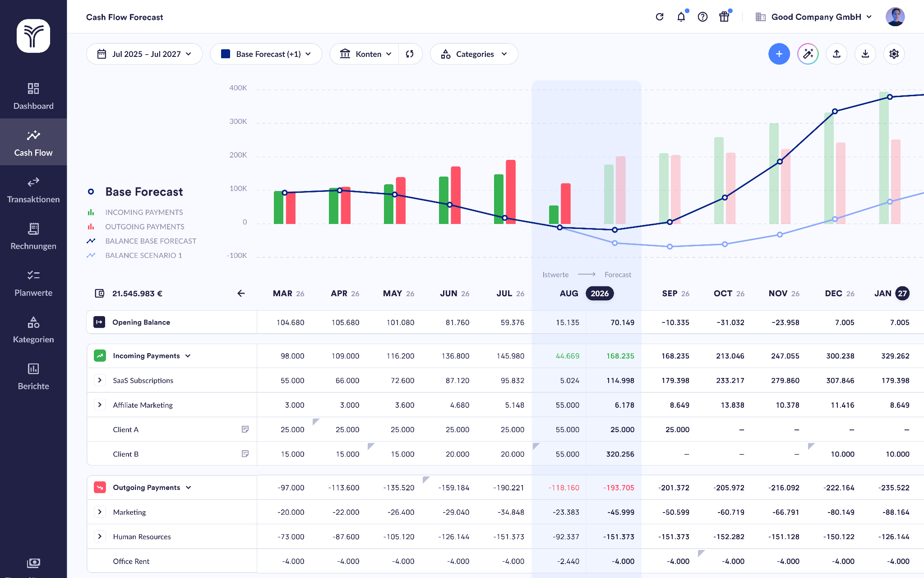Click the back arrow next to the total balance
Viewport: 924px width, 578px height.
[x=241, y=293]
